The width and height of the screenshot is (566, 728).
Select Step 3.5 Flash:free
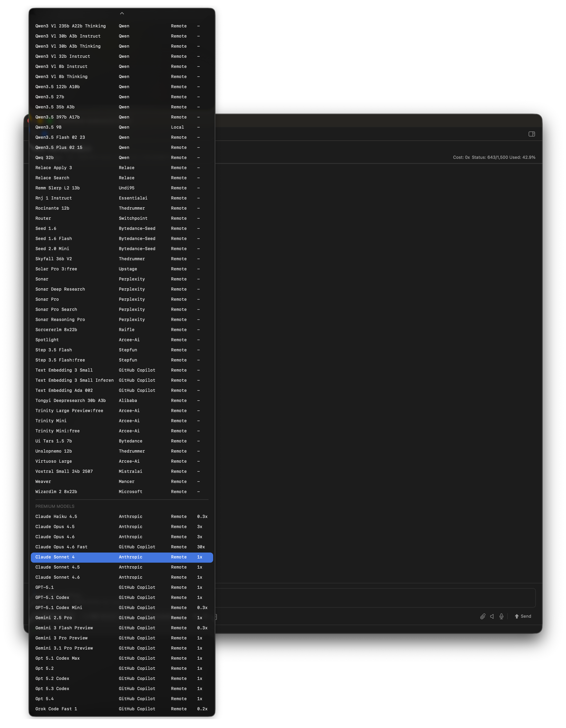(122, 360)
